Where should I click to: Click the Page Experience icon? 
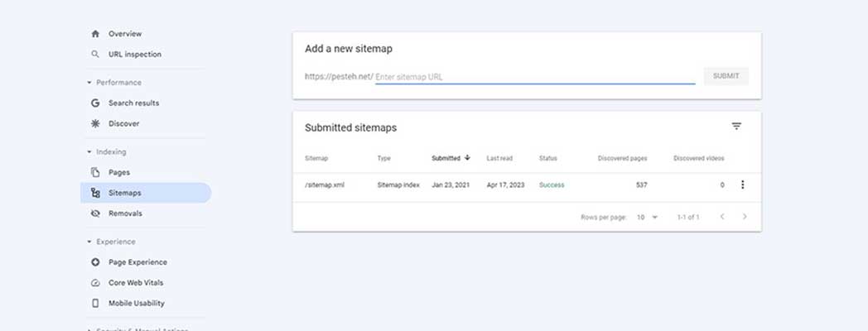click(x=95, y=262)
